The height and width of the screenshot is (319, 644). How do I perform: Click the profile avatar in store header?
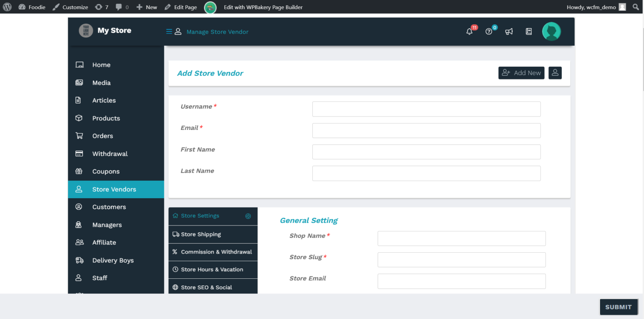coord(551,31)
